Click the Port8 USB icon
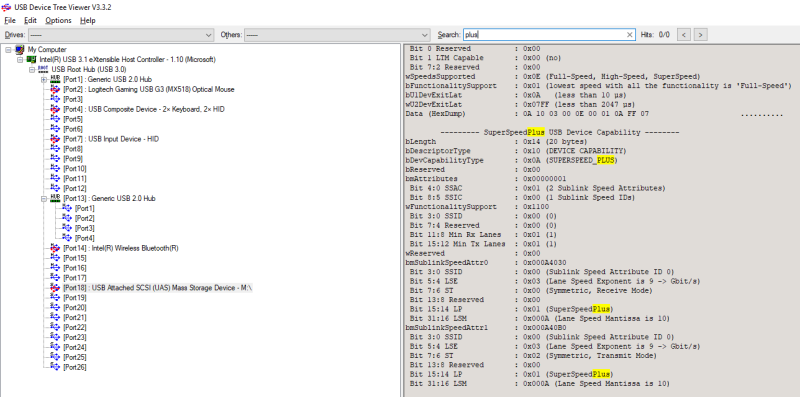The width and height of the screenshot is (800, 397). point(55,148)
